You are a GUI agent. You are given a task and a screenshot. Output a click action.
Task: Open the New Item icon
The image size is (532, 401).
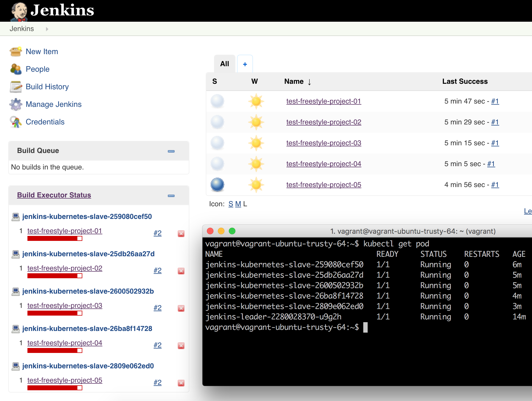16,51
